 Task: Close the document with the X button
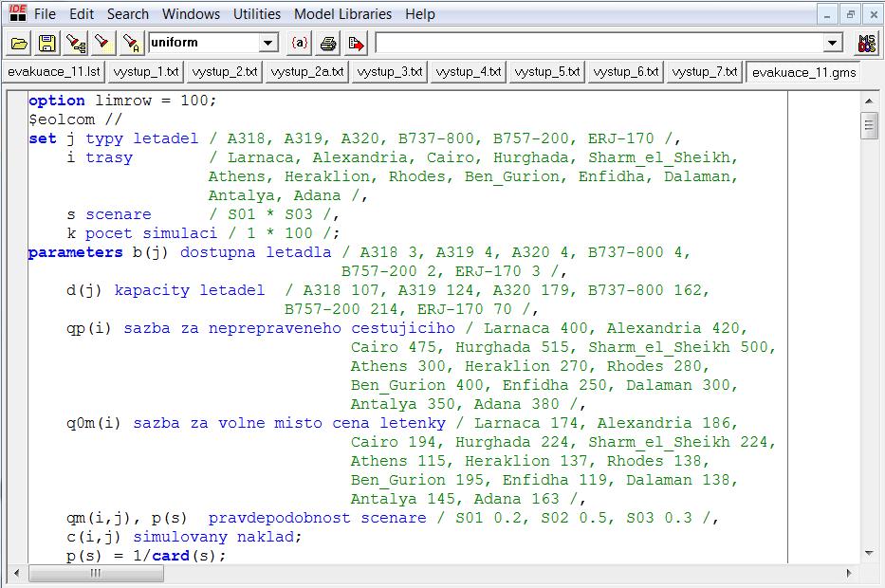(x=874, y=14)
